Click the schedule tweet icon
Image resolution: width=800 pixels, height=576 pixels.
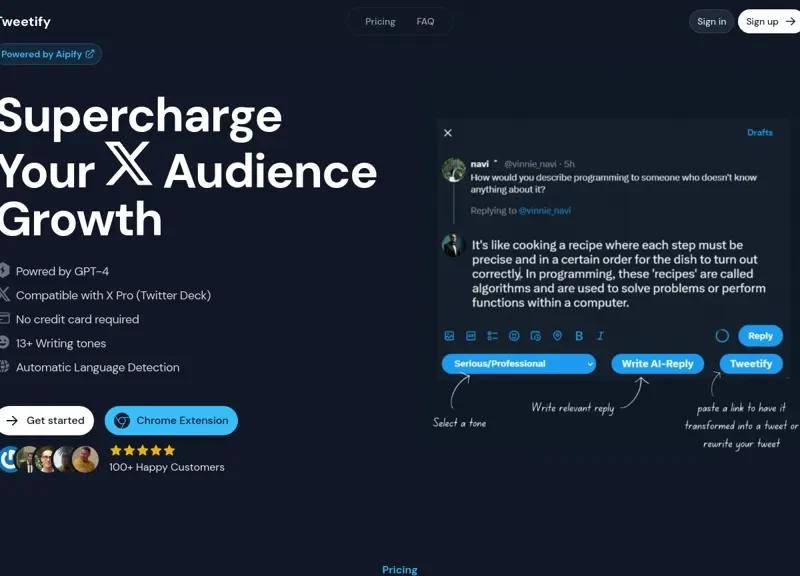pyautogui.click(x=536, y=336)
